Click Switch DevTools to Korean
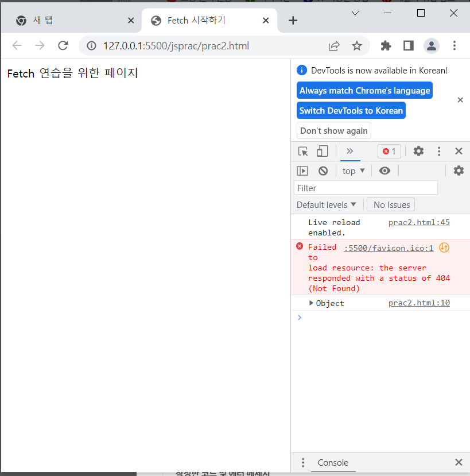The image size is (470, 476). tap(351, 110)
